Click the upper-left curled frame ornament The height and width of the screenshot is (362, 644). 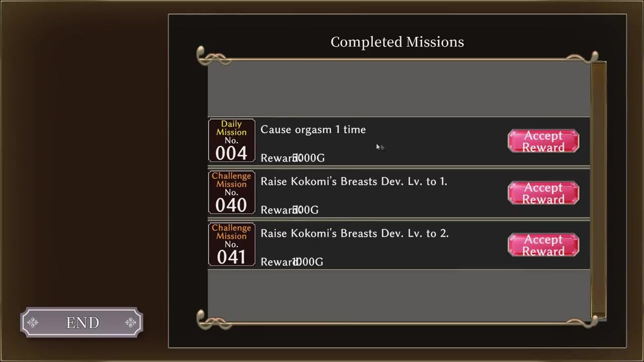click(x=211, y=56)
